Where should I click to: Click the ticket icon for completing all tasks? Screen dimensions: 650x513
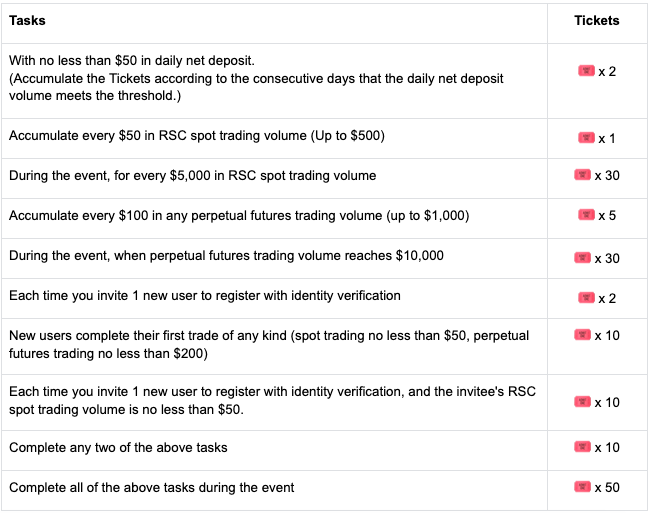pos(582,487)
